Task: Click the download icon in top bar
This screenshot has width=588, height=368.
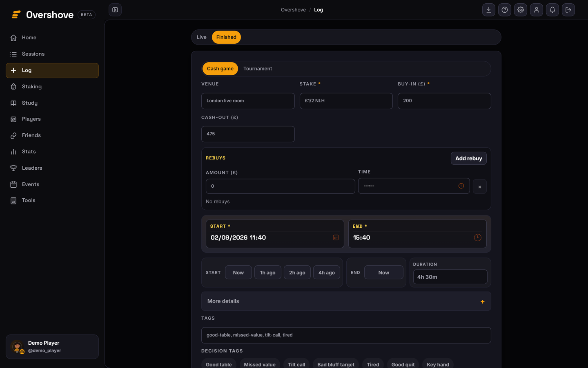Action: coord(489,10)
